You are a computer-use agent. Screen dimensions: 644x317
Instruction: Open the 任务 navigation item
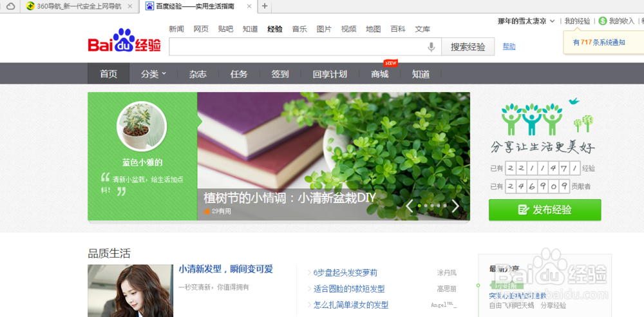[239, 74]
